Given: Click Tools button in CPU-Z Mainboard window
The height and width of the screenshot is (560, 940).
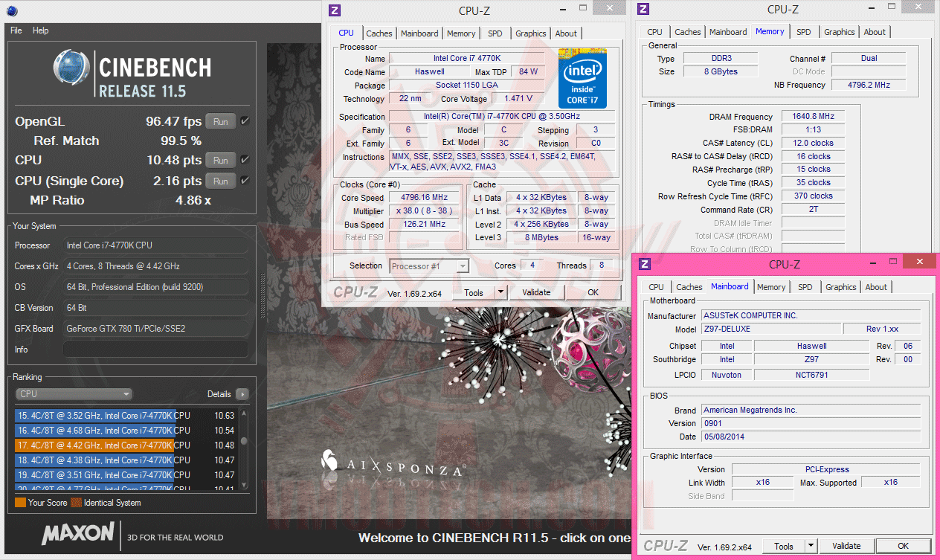Looking at the screenshot, I should click(x=784, y=546).
